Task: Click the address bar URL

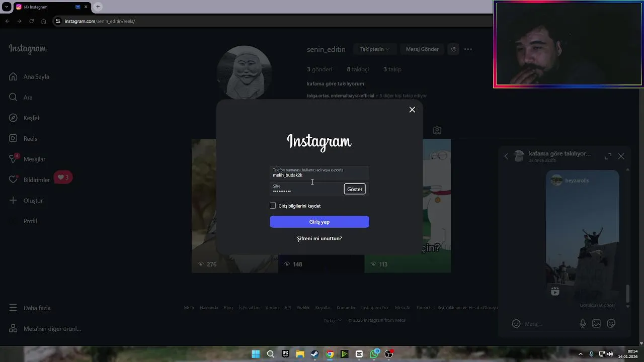Action: tap(100, 21)
